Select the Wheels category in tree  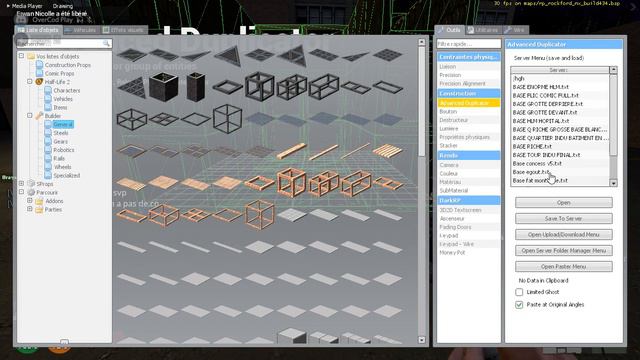pyautogui.click(x=62, y=167)
